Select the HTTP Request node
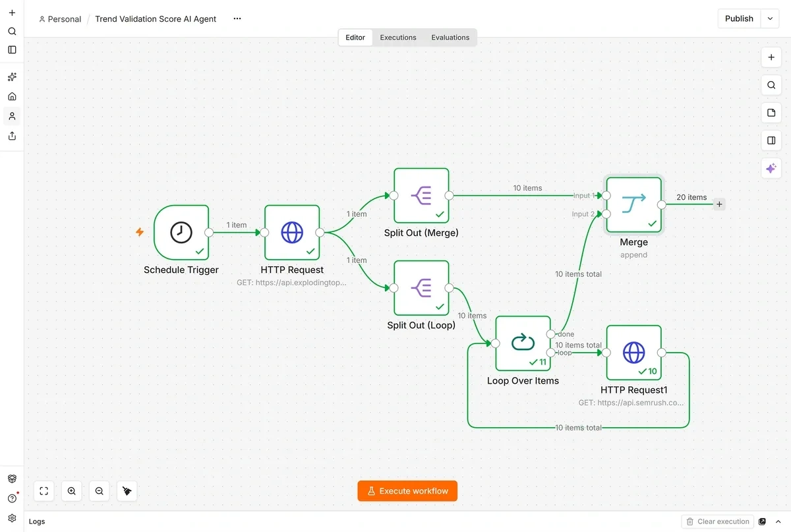Viewport: 791px width, 532px height. (x=292, y=232)
